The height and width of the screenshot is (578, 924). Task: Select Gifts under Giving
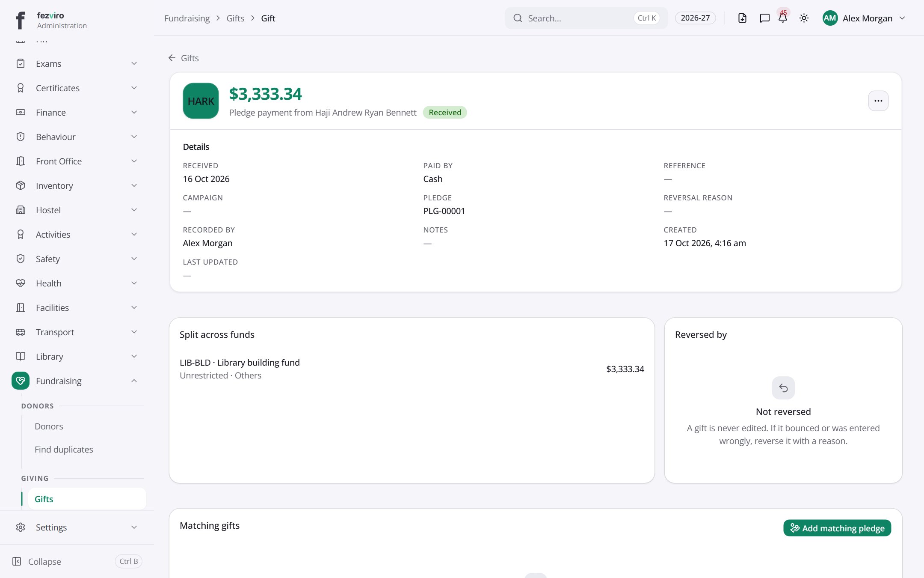(87, 499)
